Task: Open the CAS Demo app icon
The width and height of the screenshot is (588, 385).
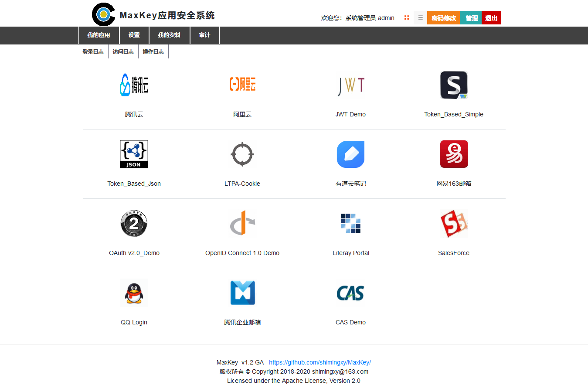Action: click(350, 293)
